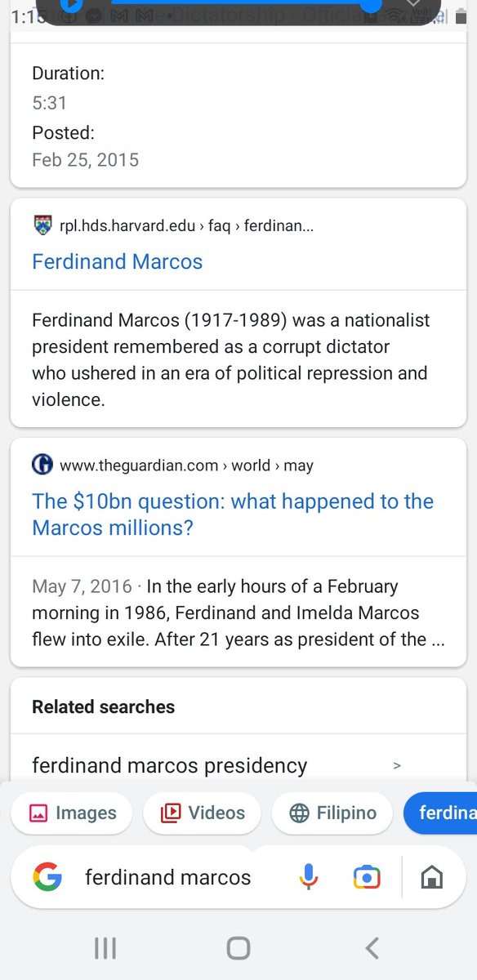Tap the Android recent apps button
This screenshot has width=477, height=980.
(x=105, y=948)
